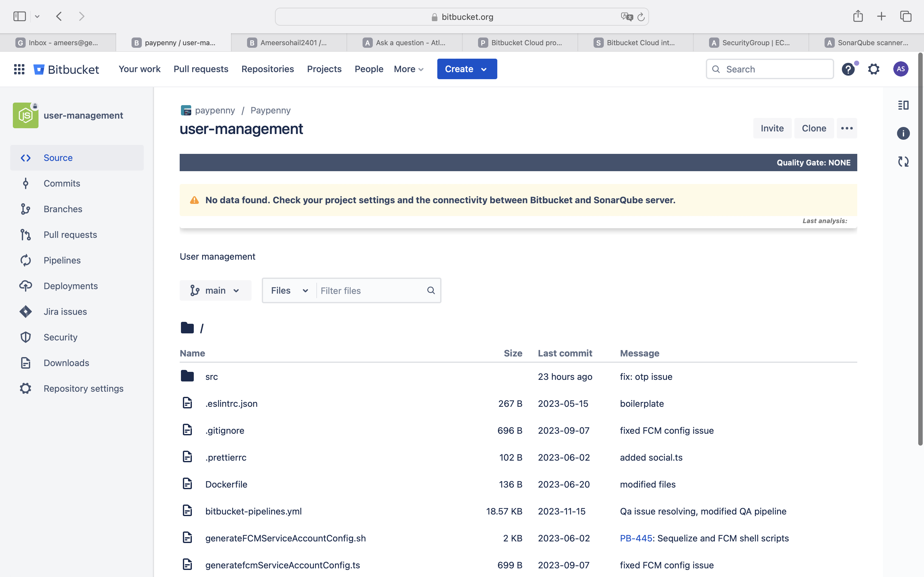
Task: Open the PB-445 issue link
Action: coord(636,538)
